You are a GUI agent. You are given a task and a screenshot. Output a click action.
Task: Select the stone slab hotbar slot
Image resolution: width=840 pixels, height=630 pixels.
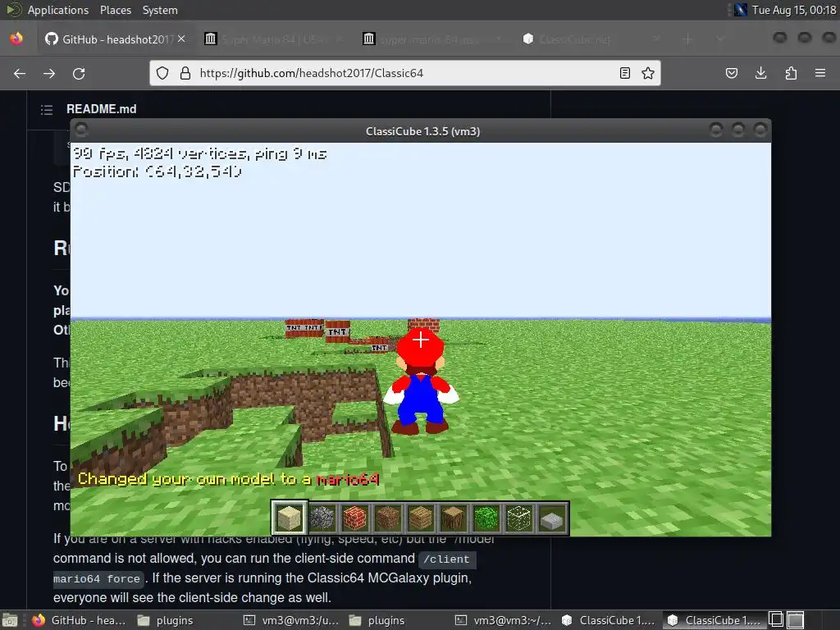(552, 518)
